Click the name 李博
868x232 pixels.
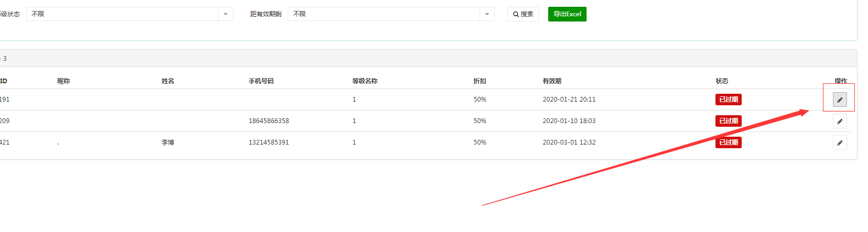(168, 142)
